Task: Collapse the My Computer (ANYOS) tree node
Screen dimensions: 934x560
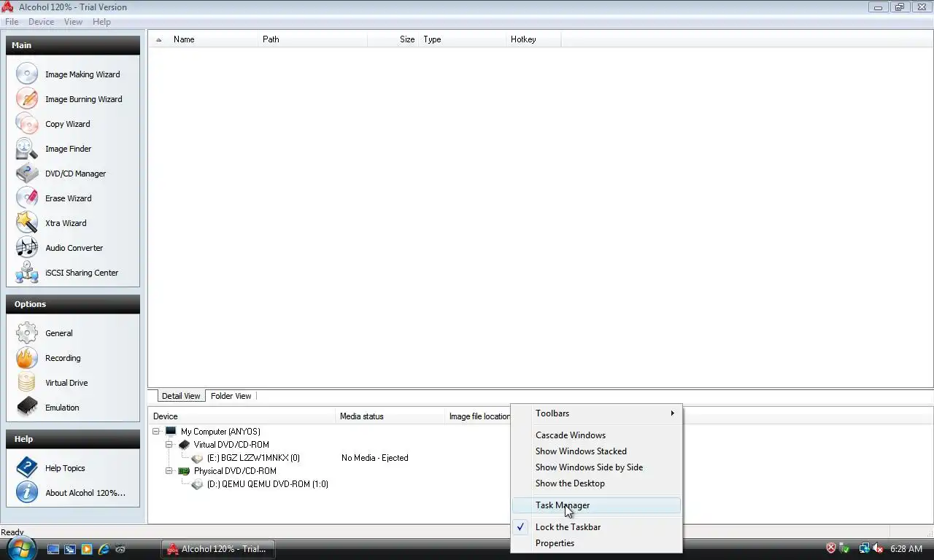Action: 156,431
